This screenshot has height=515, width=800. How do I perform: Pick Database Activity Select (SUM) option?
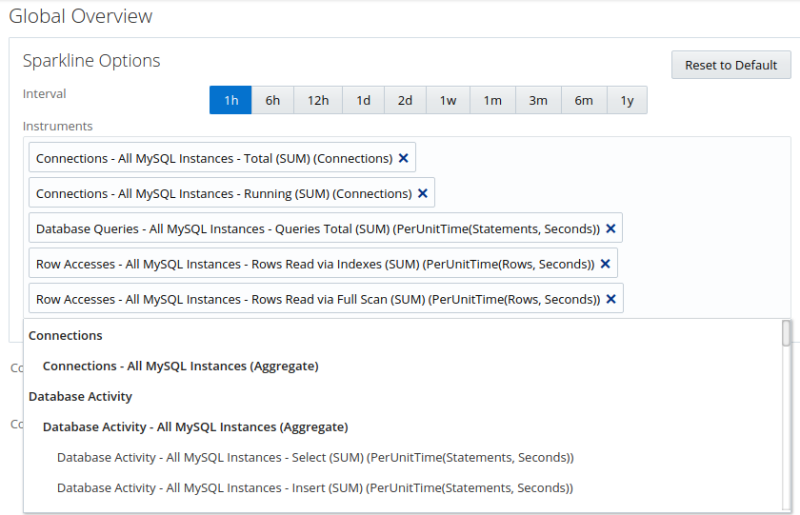click(x=315, y=457)
